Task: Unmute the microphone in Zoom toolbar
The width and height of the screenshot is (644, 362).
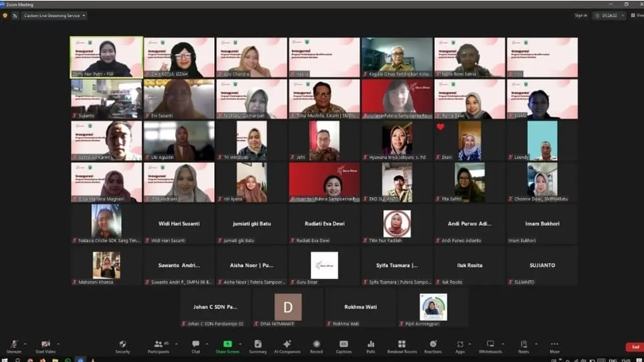Action: click(14, 346)
